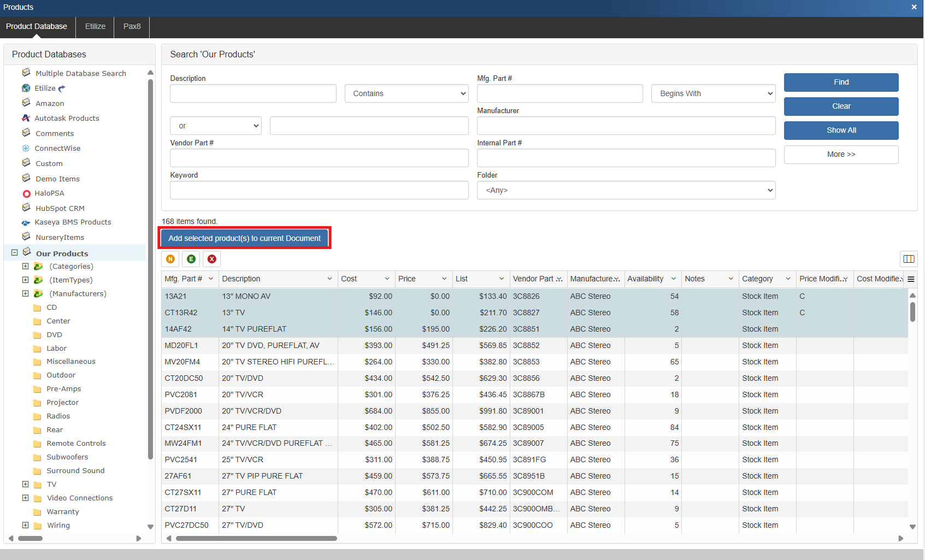The width and height of the screenshot is (925, 560).
Task: Expand the (Categories) tree node
Action: pyautogui.click(x=25, y=266)
